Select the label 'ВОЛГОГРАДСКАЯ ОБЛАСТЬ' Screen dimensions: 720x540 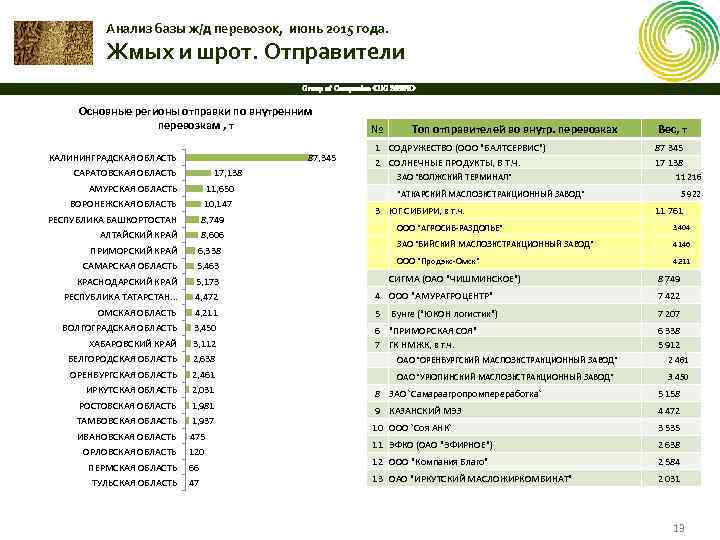tap(119, 328)
